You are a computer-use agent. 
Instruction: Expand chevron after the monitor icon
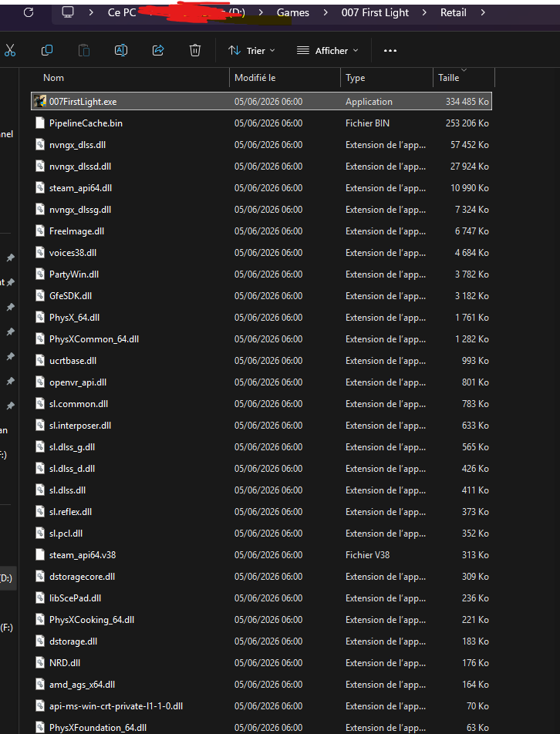(x=91, y=12)
